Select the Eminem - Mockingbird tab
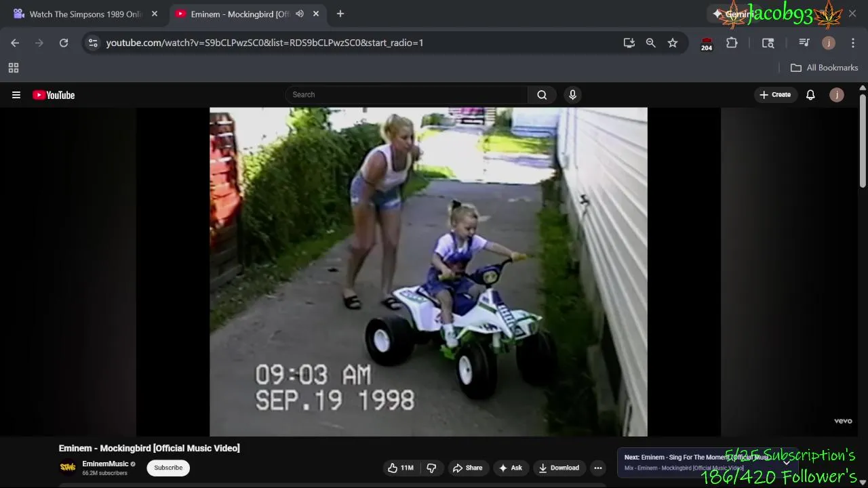The width and height of the screenshot is (868, 488). [x=240, y=14]
